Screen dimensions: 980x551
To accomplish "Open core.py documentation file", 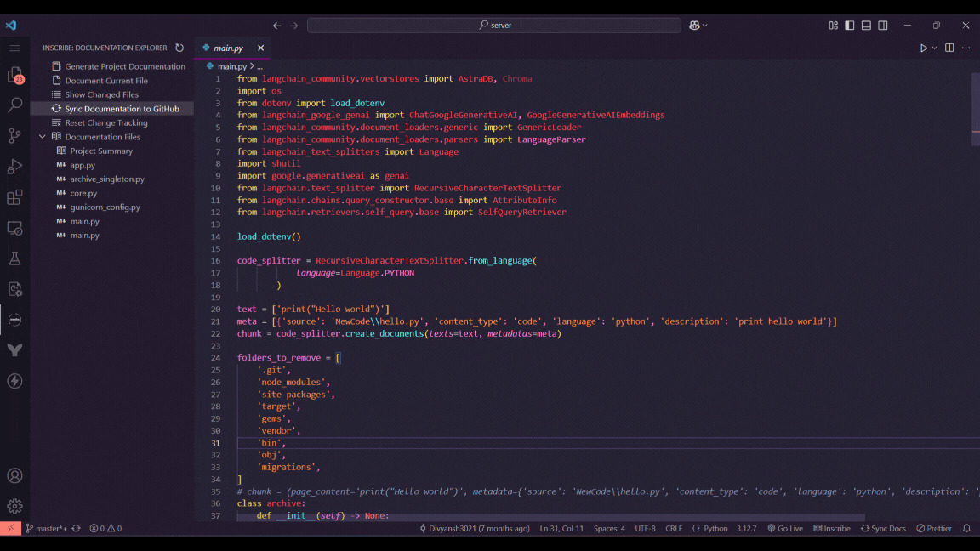I will tap(83, 193).
